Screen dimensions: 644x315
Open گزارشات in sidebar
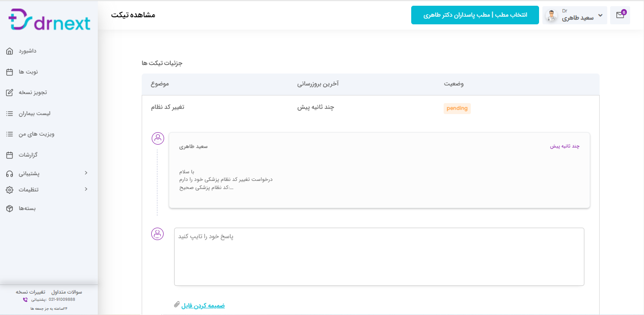coord(28,155)
